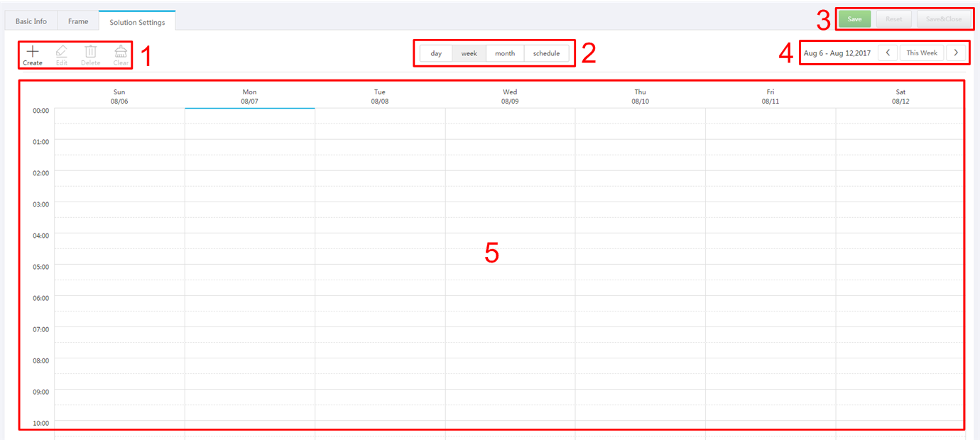This screenshot has width=980, height=440.
Task: Switch calendar to day view
Action: click(x=436, y=53)
